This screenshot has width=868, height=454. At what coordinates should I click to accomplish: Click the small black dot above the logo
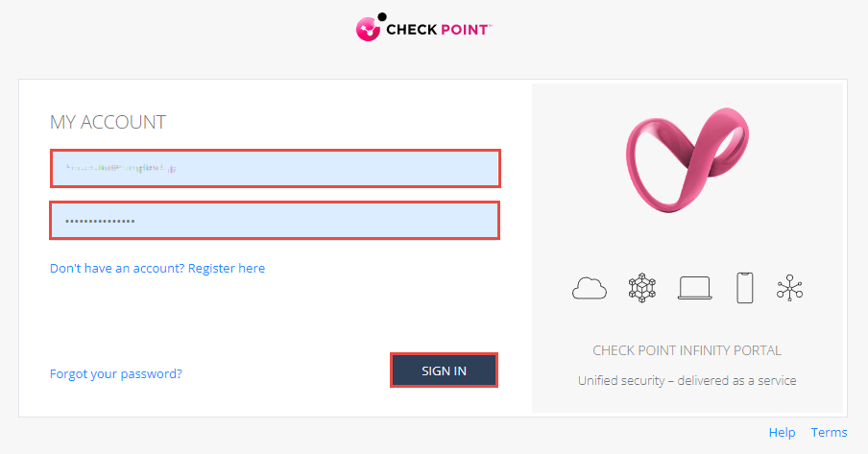point(382,16)
